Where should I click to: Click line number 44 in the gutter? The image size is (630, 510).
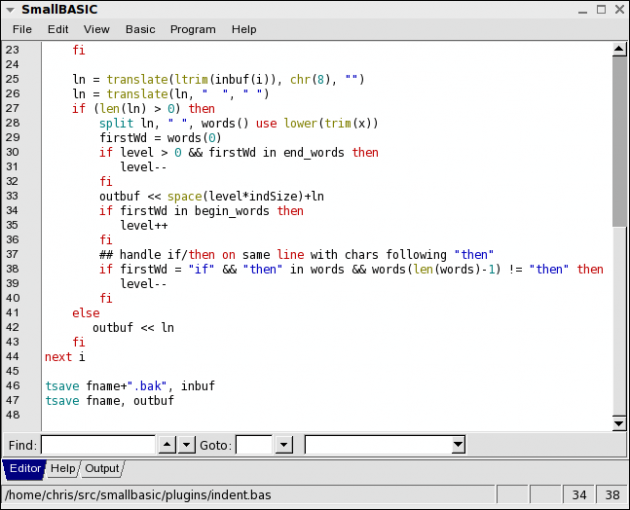tap(12, 356)
